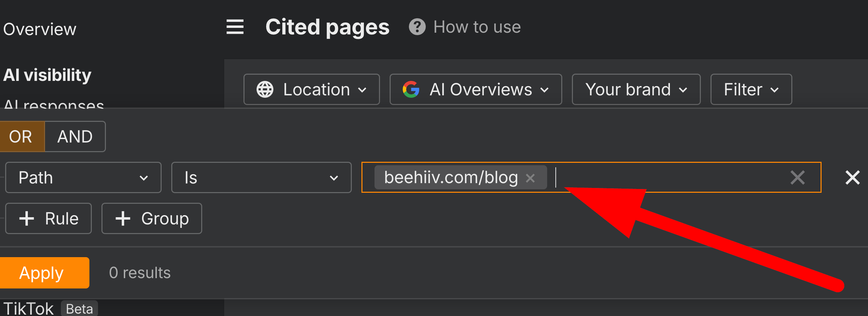The image size is (868, 316).
Task: Open the How to use link
Action: point(477,27)
